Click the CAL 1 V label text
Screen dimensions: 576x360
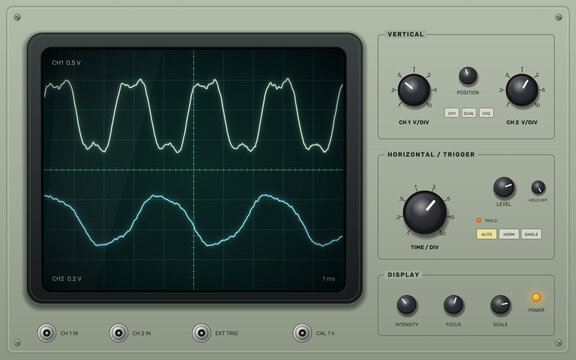pyautogui.click(x=325, y=333)
